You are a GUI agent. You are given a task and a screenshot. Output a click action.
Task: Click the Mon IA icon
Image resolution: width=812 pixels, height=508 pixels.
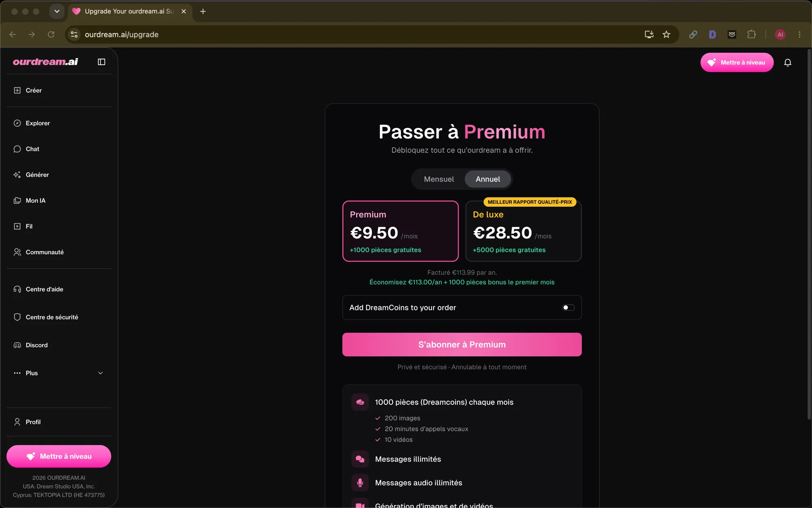pos(17,200)
